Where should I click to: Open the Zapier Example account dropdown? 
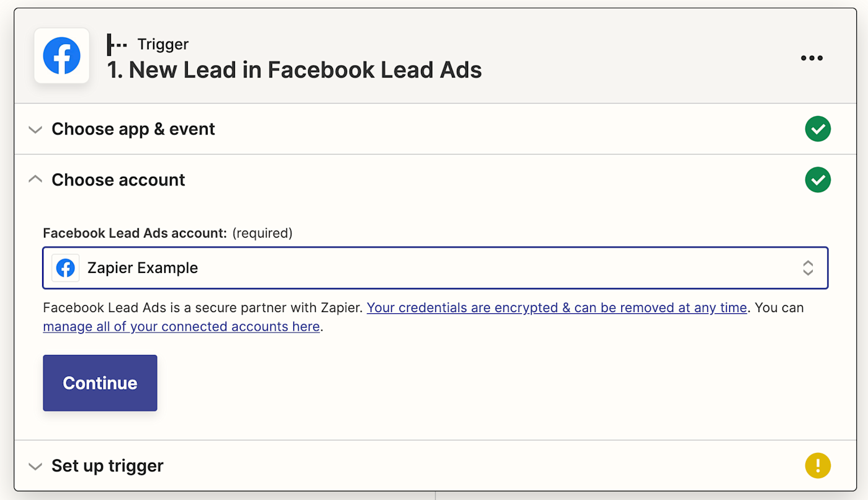pos(434,268)
